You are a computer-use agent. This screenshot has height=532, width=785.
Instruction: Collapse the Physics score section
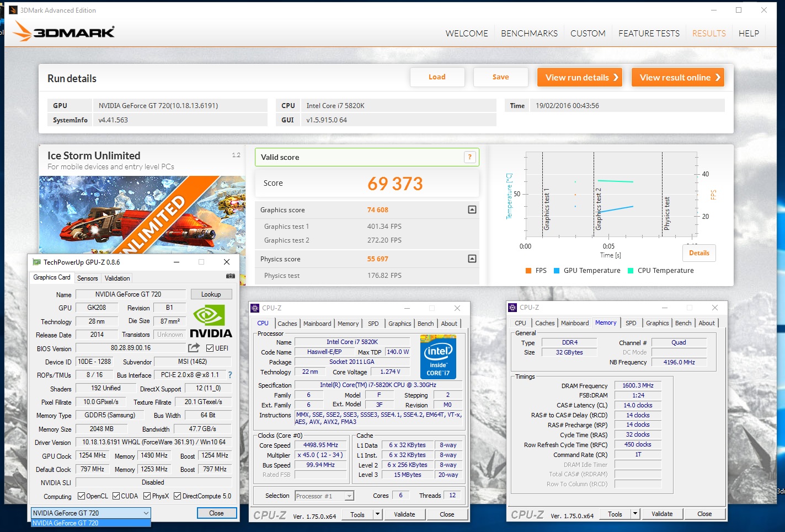(472, 259)
